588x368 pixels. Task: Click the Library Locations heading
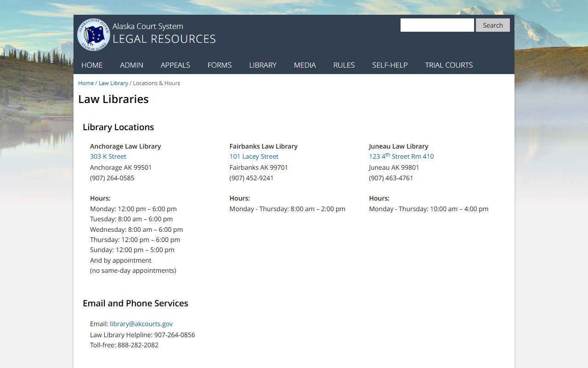119,127
